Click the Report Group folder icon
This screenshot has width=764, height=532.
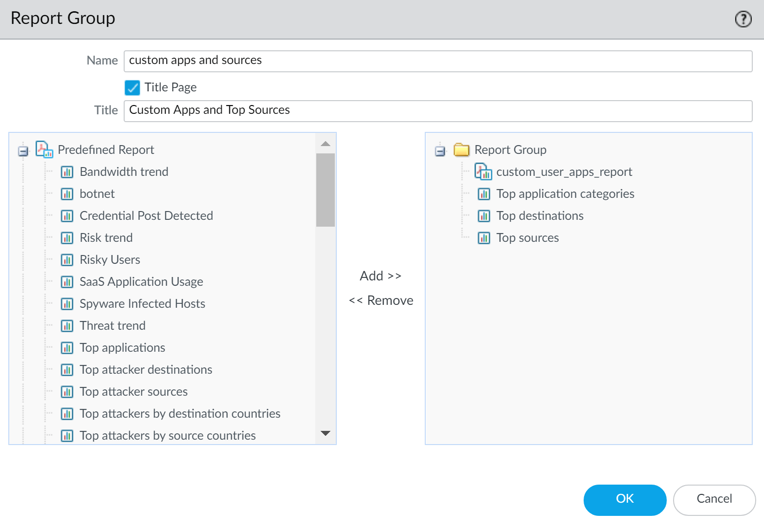coord(461,149)
